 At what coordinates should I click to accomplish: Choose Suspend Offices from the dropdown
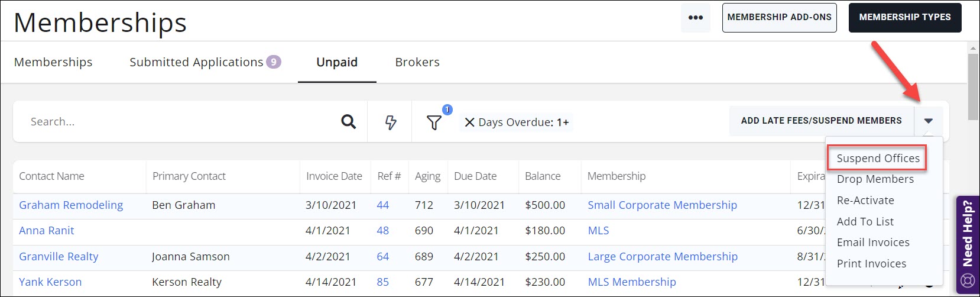coord(878,159)
